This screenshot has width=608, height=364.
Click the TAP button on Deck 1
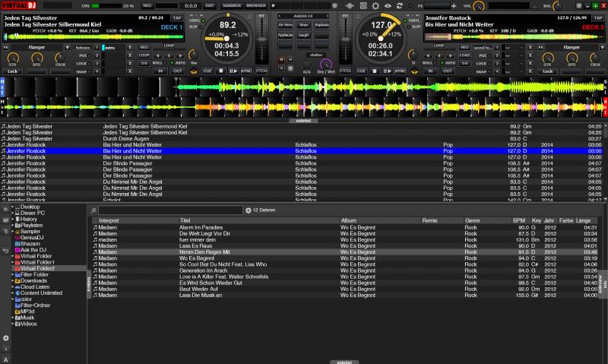[x=176, y=16]
